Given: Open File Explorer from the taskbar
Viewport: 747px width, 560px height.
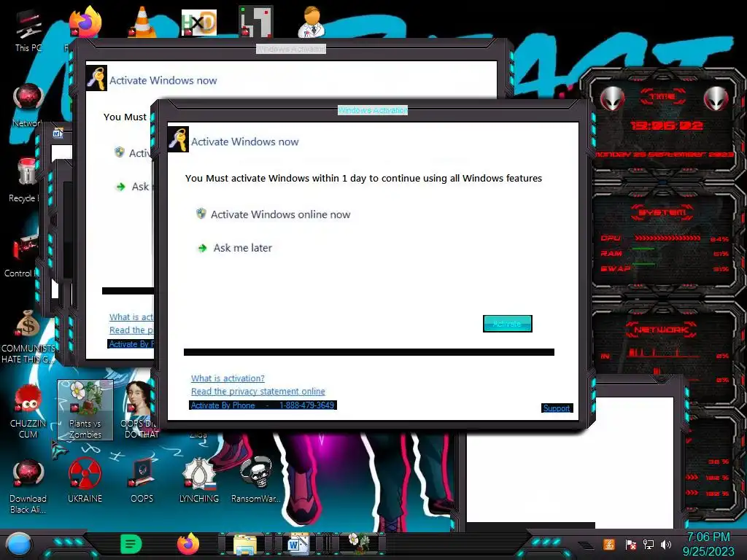Looking at the screenshot, I should click(x=245, y=544).
